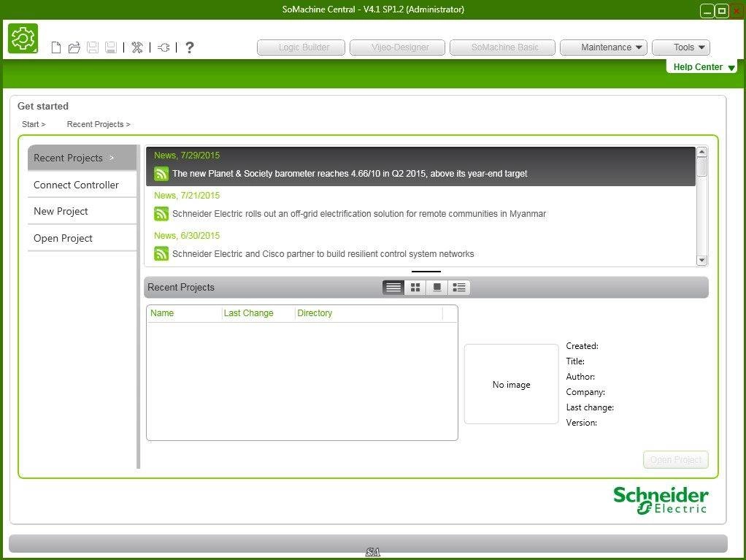Click the No image project thumbnail
Image resolution: width=746 pixels, height=560 pixels.
pyautogui.click(x=512, y=384)
